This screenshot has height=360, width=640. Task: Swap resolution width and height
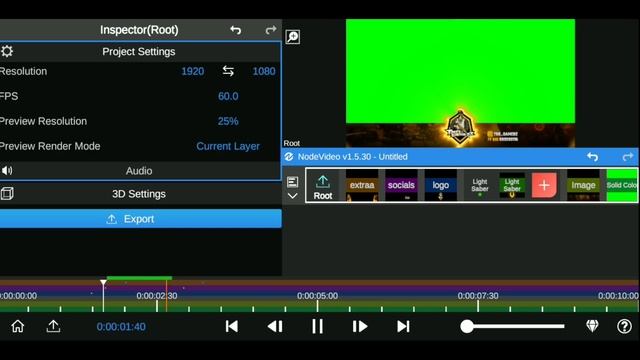coord(228,71)
